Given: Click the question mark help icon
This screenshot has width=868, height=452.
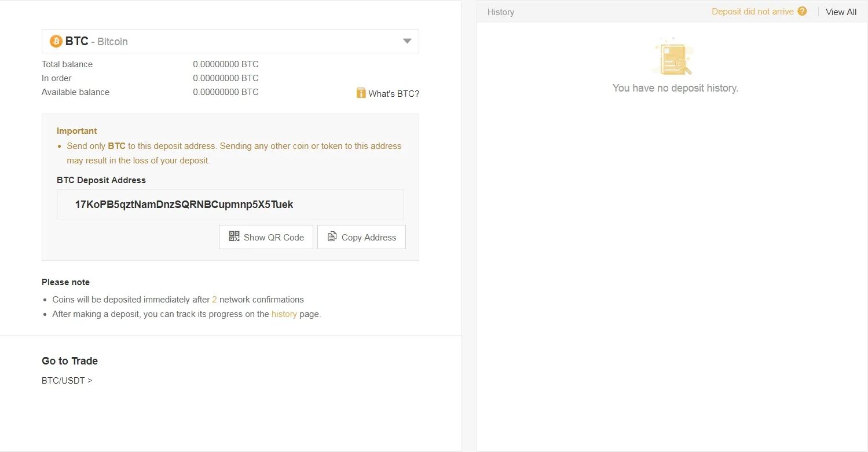Looking at the screenshot, I should [x=802, y=11].
